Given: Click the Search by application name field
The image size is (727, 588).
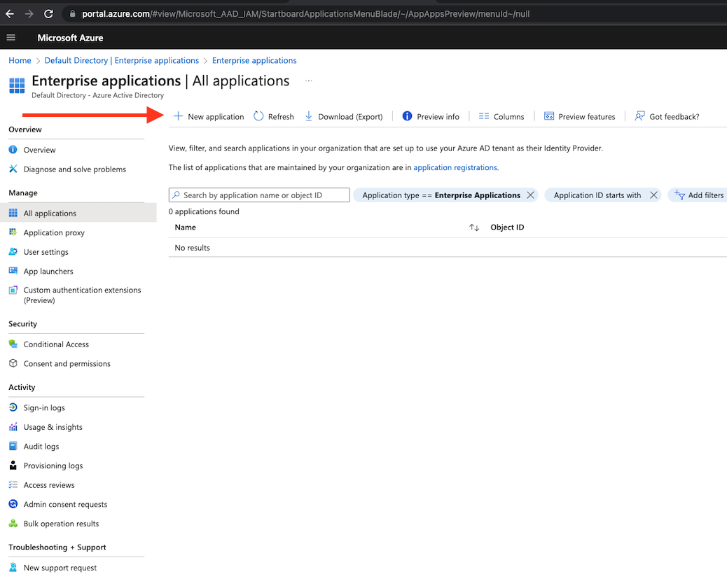Looking at the screenshot, I should coord(259,195).
